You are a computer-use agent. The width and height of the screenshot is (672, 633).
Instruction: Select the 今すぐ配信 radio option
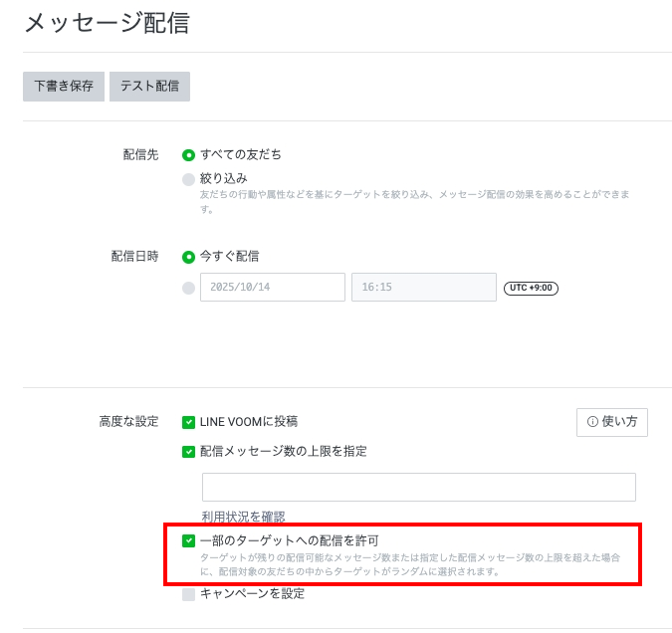point(188,257)
